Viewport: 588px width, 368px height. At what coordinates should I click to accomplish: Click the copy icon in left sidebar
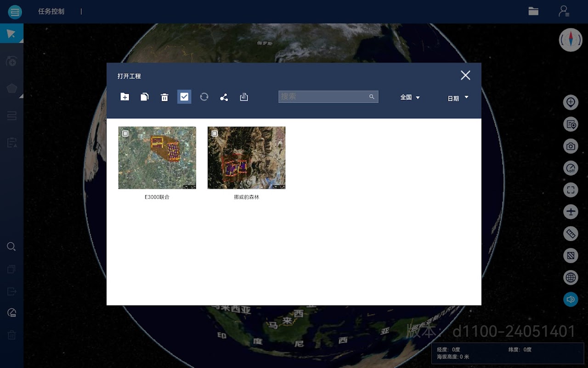click(11, 269)
